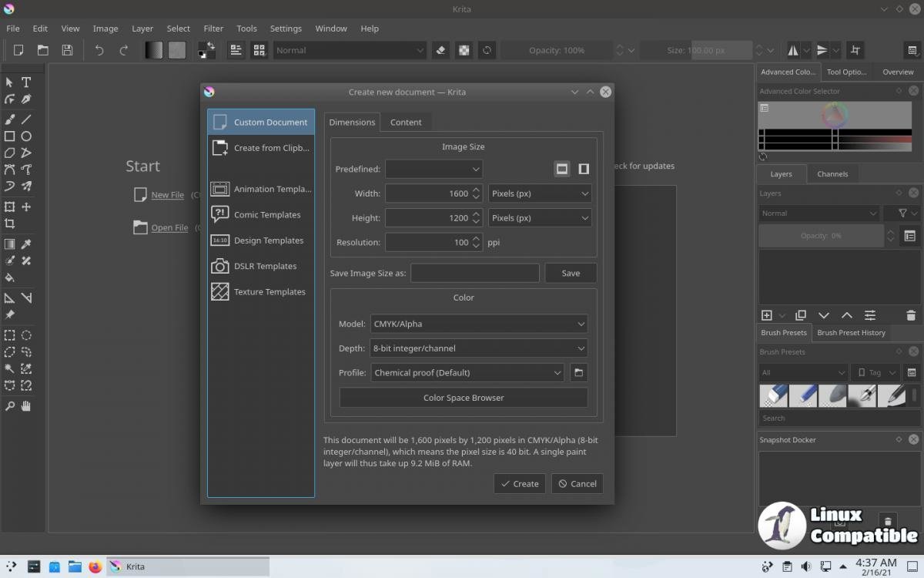Switch to the Content tab
This screenshot has height=578, width=924.
coord(406,122)
